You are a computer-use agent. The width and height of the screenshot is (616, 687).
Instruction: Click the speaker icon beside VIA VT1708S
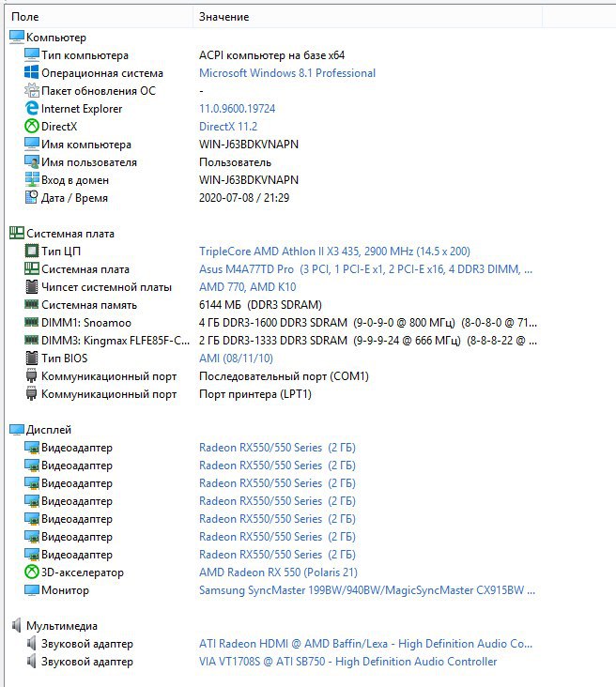point(32,662)
